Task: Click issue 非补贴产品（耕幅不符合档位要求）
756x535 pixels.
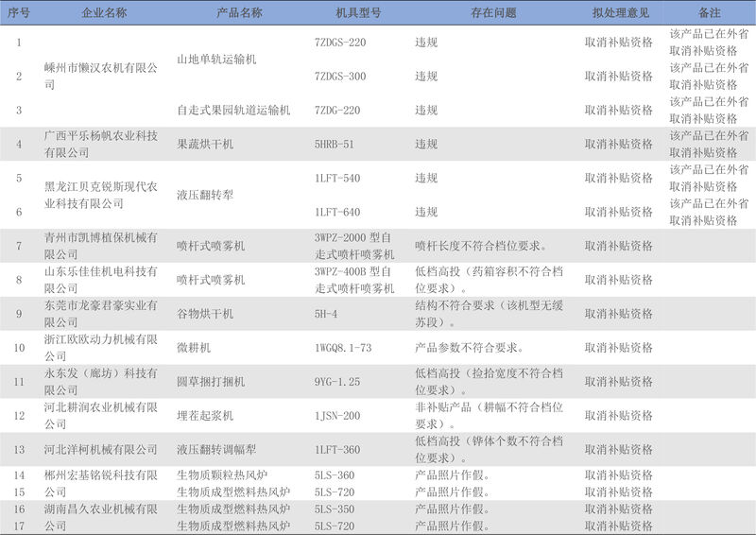Action: (x=489, y=416)
